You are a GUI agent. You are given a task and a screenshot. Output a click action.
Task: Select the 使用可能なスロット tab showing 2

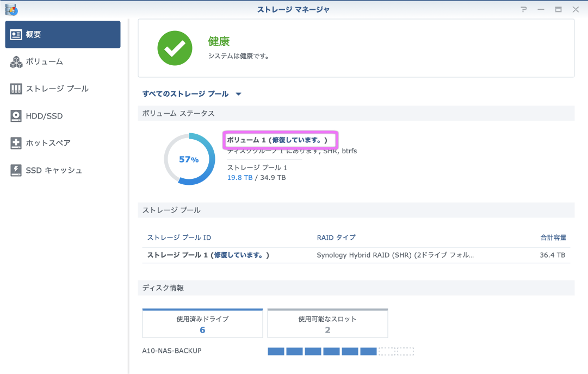pos(327,324)
